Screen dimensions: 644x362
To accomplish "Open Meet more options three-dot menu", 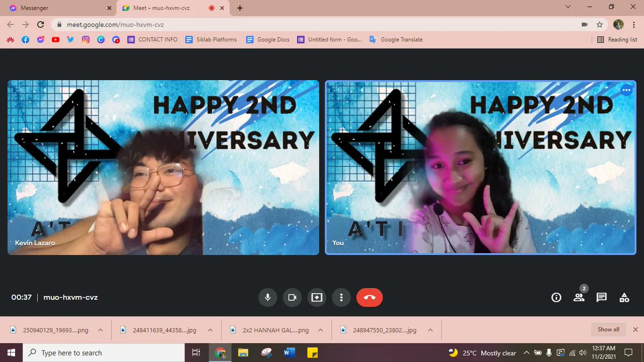I will (341, 297).
